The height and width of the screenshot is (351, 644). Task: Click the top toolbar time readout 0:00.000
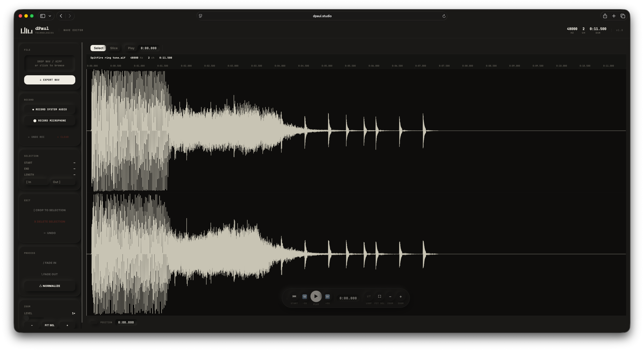[148, 48]
